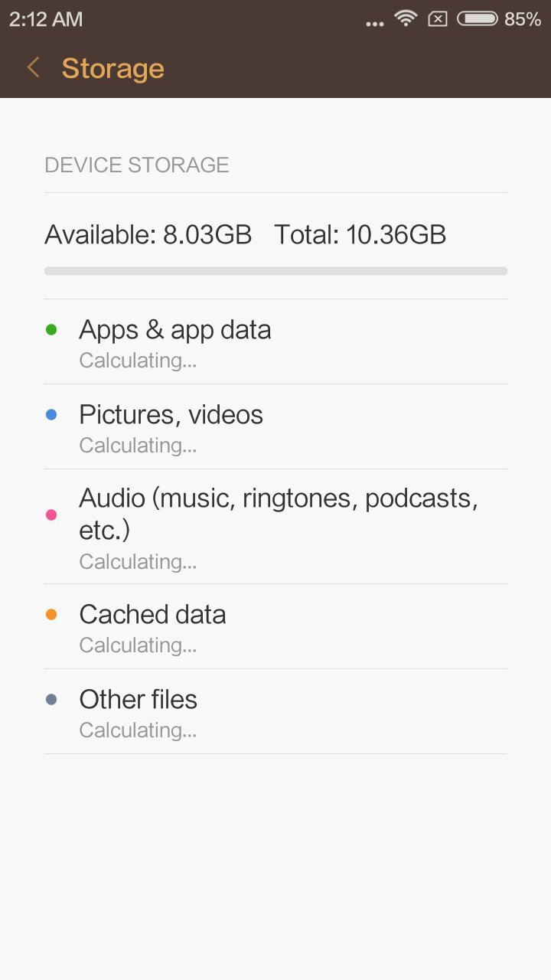The width and height of the screenshot is (551, 980).
Task: Select Cached data to clear cache
Action: 275,627
